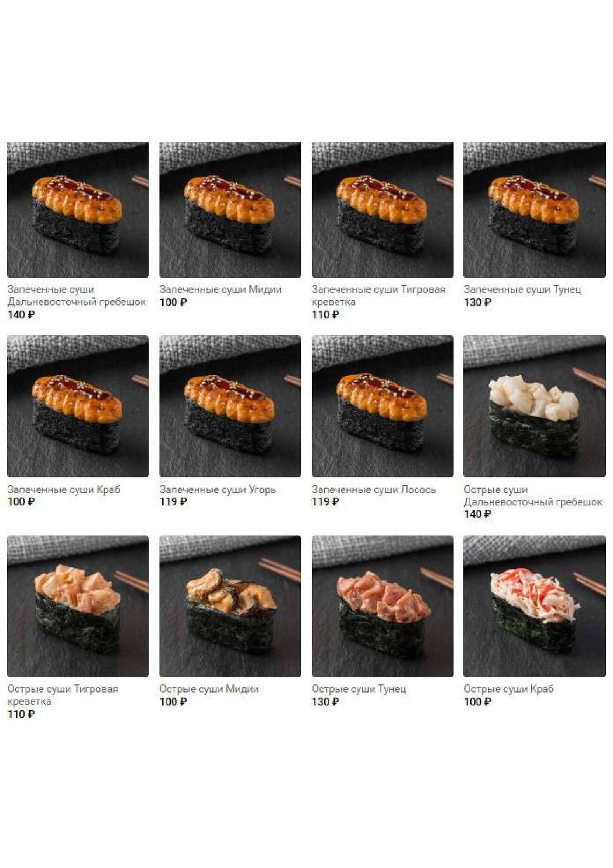Open Острые суши Тигровая креветка title link

point(62,695)
